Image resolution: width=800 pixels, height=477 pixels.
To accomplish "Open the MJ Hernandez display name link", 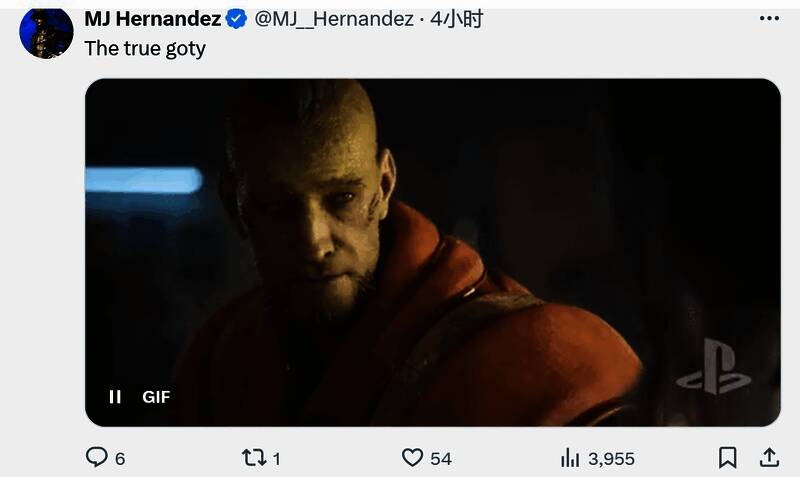I will (153, 19).
